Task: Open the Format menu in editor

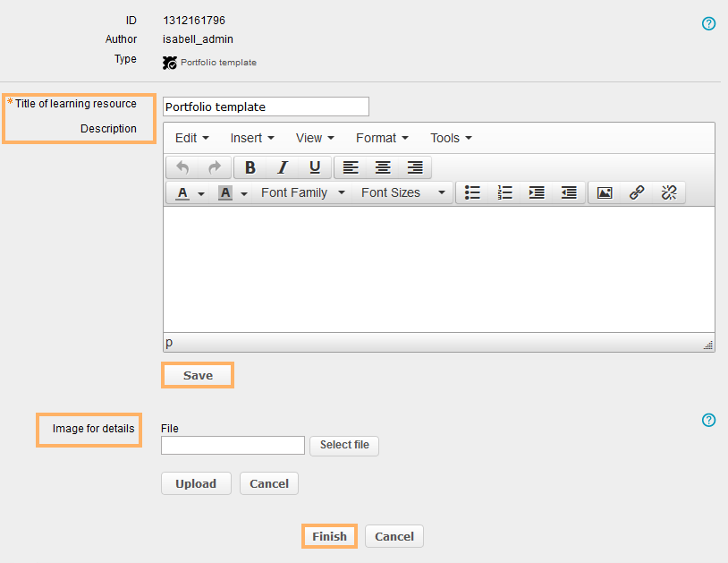Action: [382, 138]
